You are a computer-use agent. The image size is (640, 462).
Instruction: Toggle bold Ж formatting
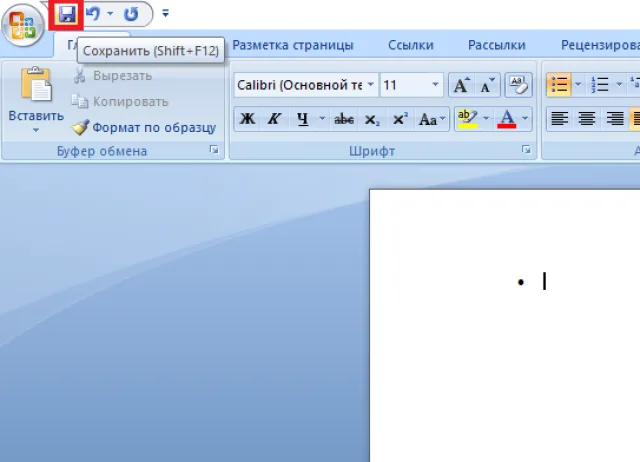pos(247,119)
